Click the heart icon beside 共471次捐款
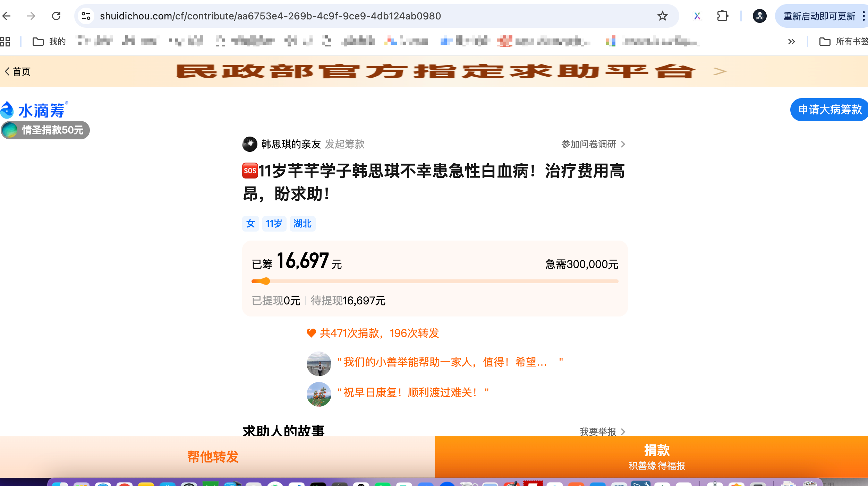 (311, 333)
